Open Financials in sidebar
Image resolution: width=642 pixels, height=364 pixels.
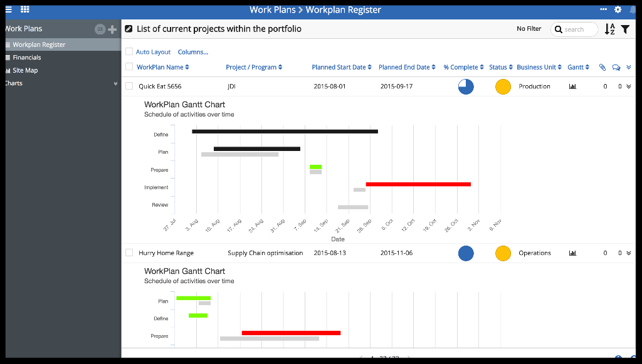(x=26, y=58)
